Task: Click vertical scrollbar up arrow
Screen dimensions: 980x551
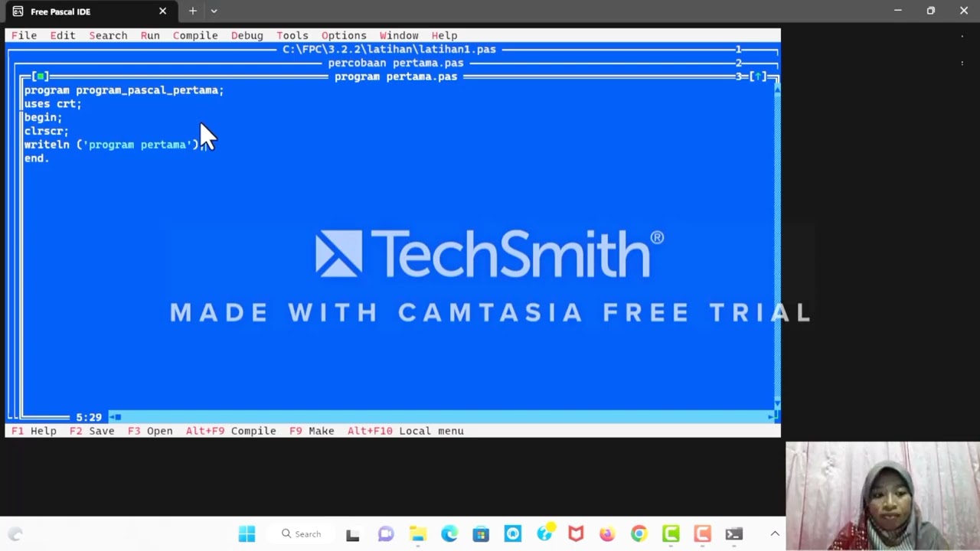Action: click(x=777, y=90)
